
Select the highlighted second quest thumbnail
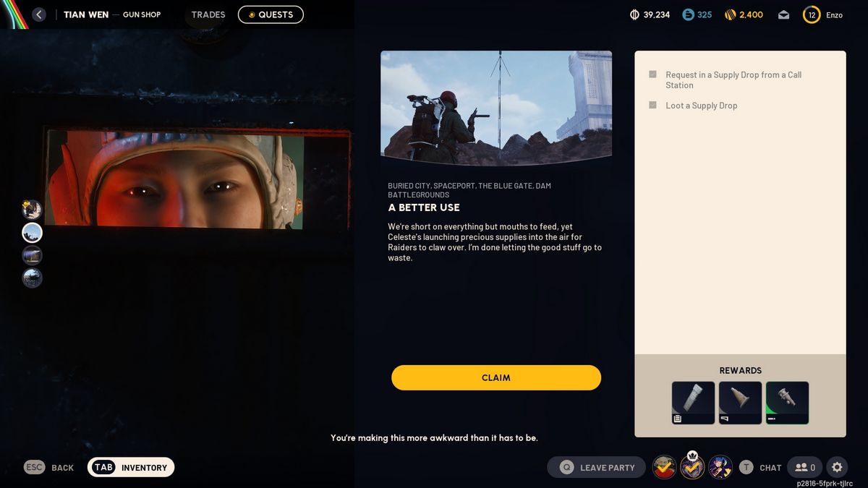tap(33, 232)
